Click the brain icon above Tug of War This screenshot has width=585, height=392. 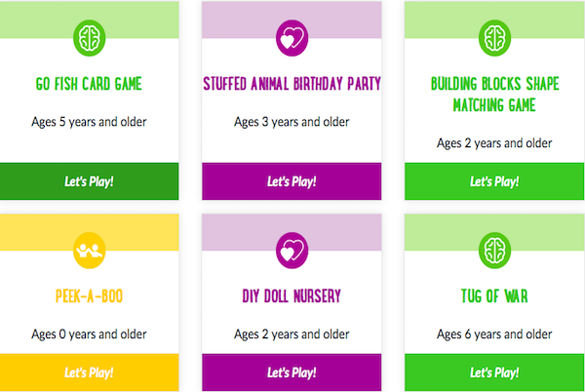point(494,251)
